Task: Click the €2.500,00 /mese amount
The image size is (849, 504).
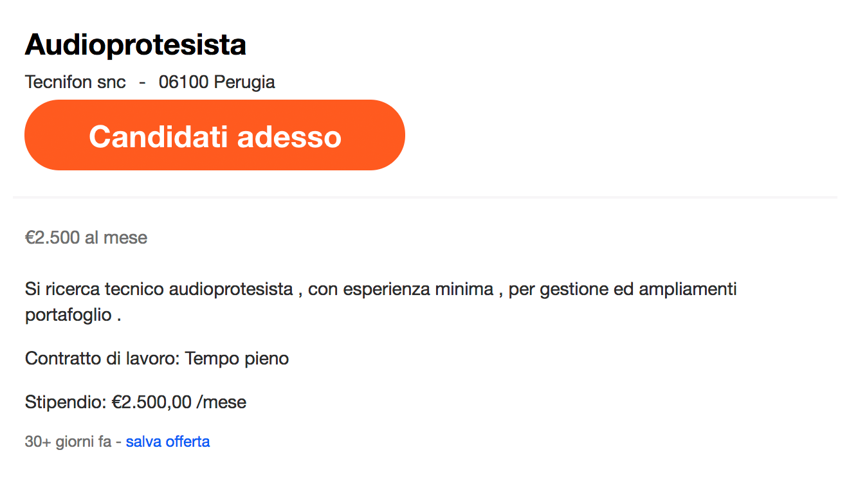Action: coord(179,402)
